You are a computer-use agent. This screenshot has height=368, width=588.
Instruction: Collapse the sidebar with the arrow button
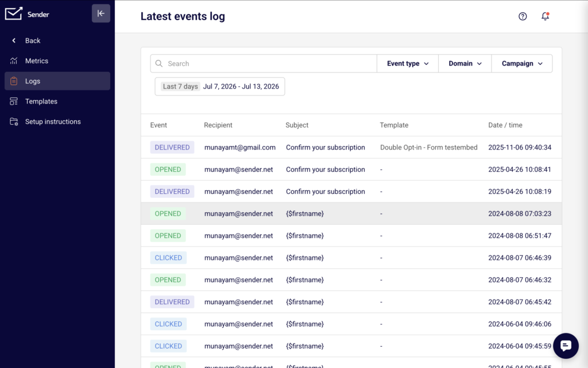(101, 14)
